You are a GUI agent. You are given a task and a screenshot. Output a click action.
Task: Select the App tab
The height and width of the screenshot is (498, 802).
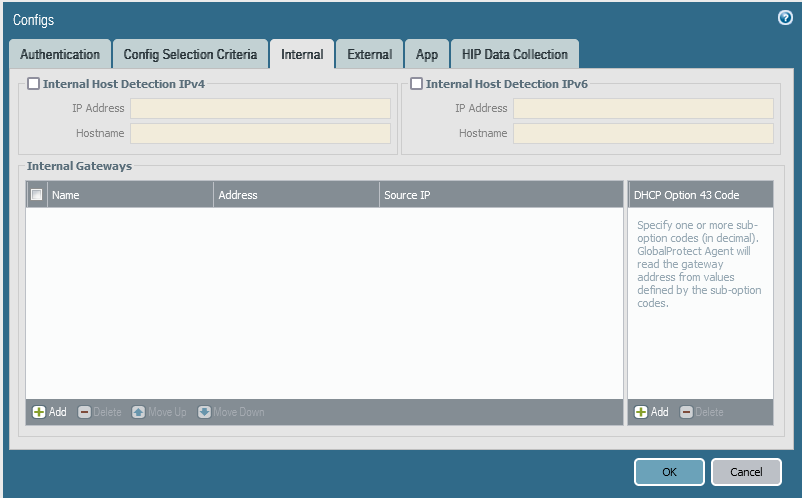[x=427, y=55]
